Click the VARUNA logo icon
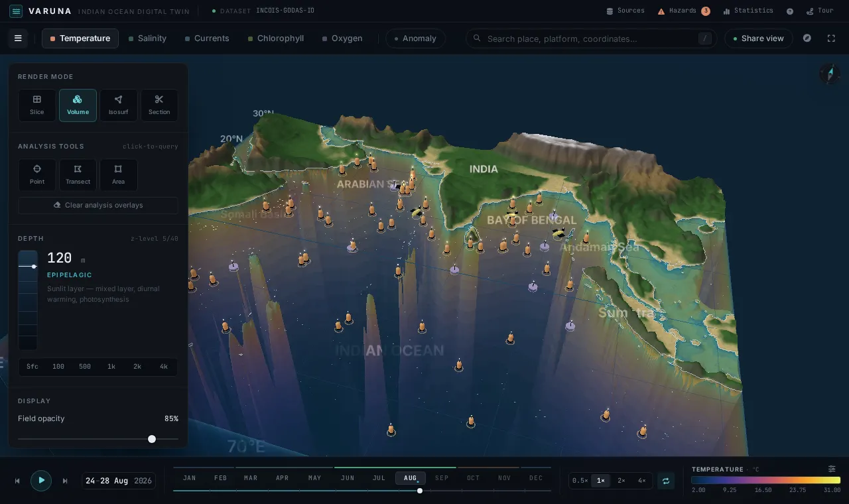This screenshot has width=849, height=504. coord(16,11)
